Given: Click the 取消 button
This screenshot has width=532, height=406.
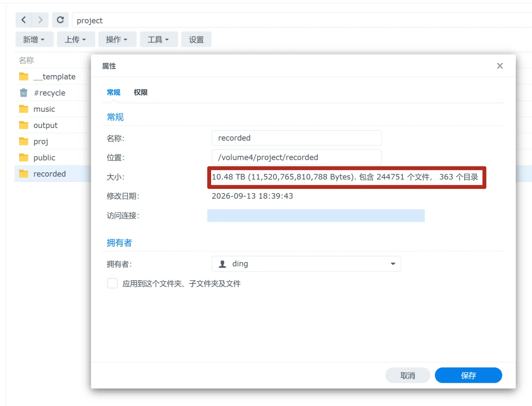Looking at the screenshot, I should [408, 376].
